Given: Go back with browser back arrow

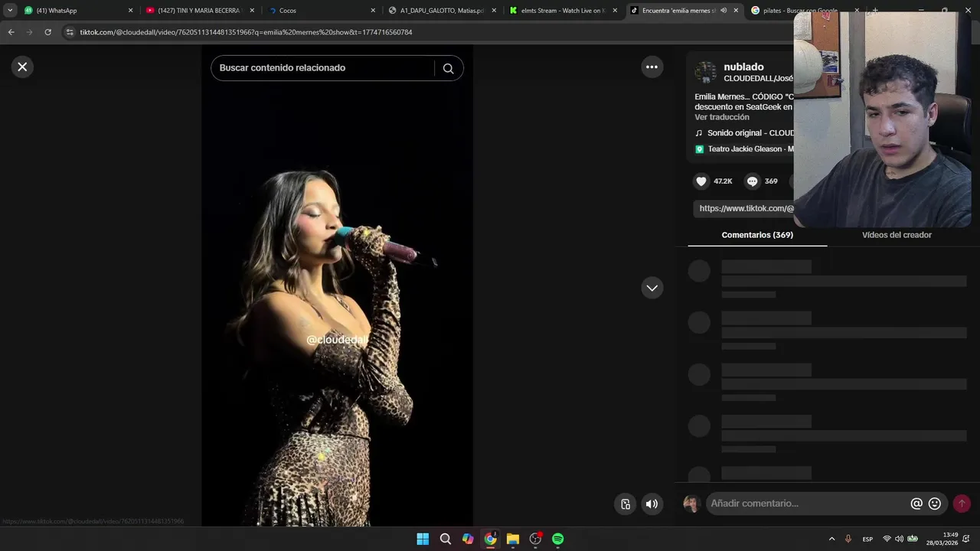Looking at the screenshot, I should [x=11, y=32].
